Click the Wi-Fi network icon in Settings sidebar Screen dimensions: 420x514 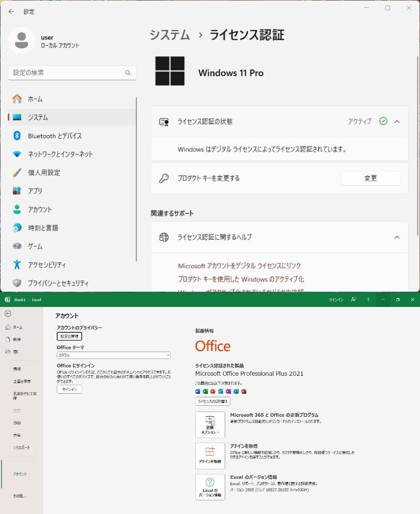click(x=17, y=154)
